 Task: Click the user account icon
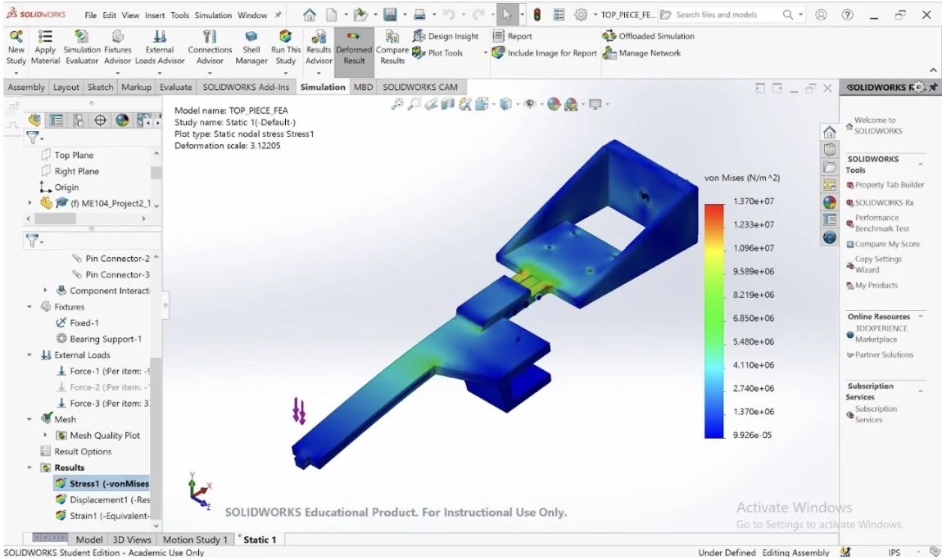coord(821,15)
